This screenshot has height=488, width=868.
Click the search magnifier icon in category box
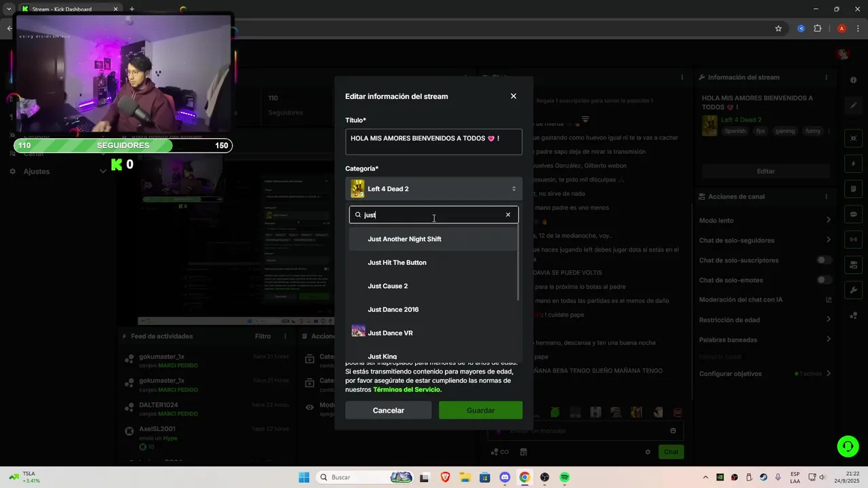358,215
